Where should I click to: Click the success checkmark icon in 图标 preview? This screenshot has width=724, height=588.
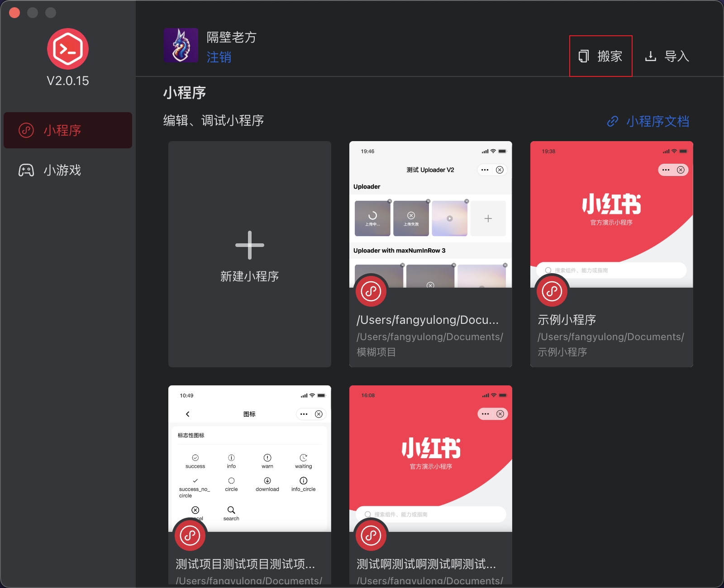tap(195, 458)
